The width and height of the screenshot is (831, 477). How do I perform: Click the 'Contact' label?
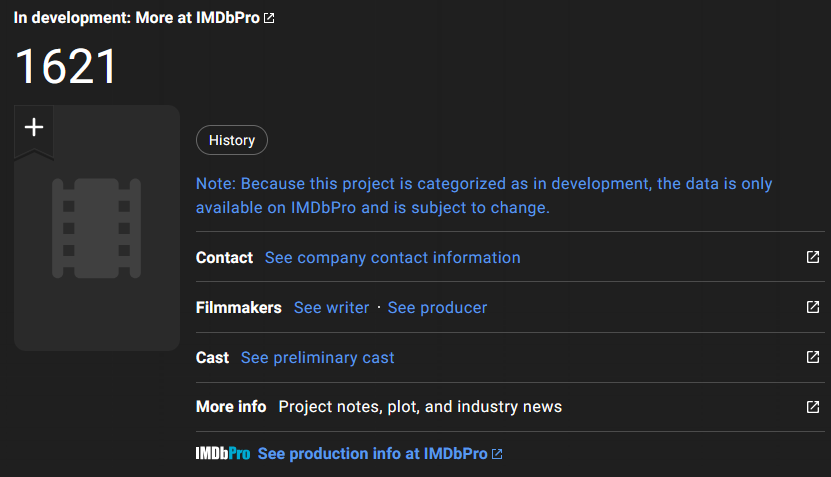224,258
